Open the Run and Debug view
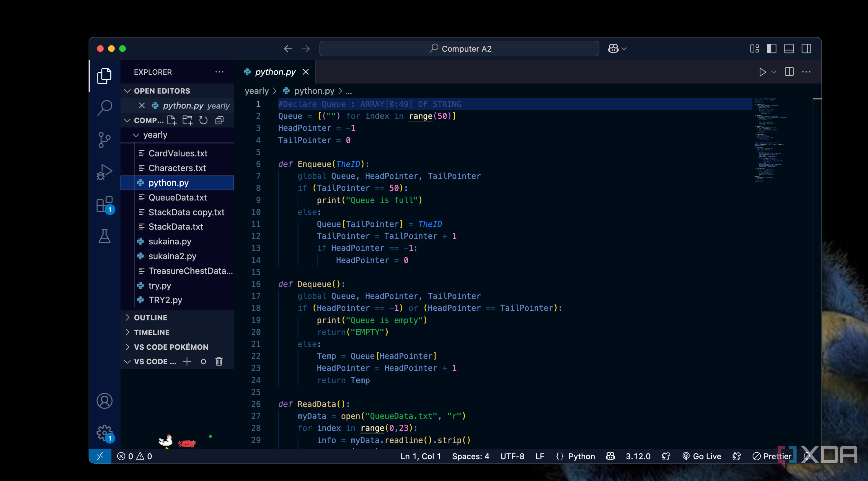Viewport: 868px width, 481px height. click(x=105, y=172)
